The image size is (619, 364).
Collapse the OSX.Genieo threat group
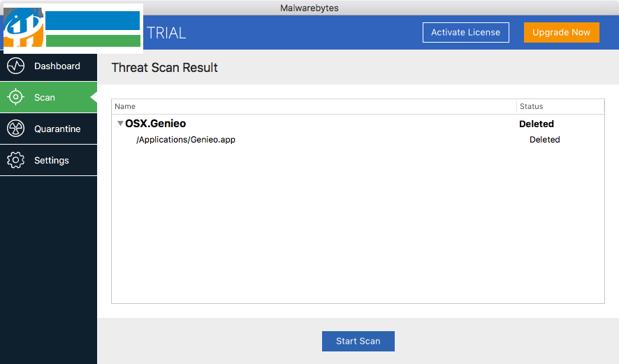click(x=120, y=124)
